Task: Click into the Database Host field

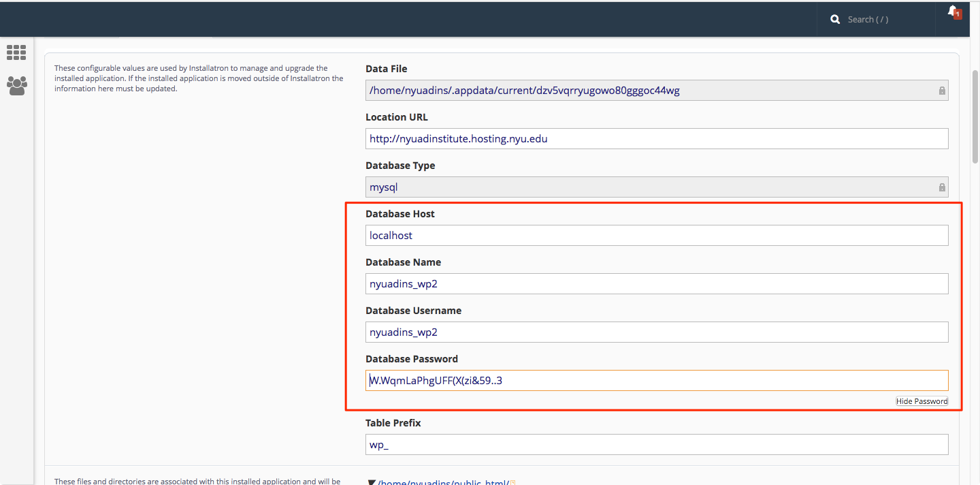Action: (x=657, y=235)
